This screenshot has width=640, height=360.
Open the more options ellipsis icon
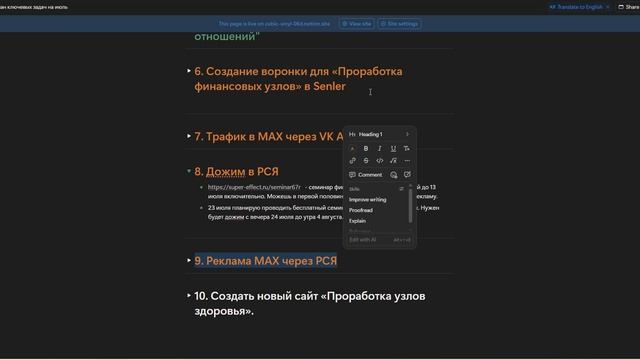[407, 161]
